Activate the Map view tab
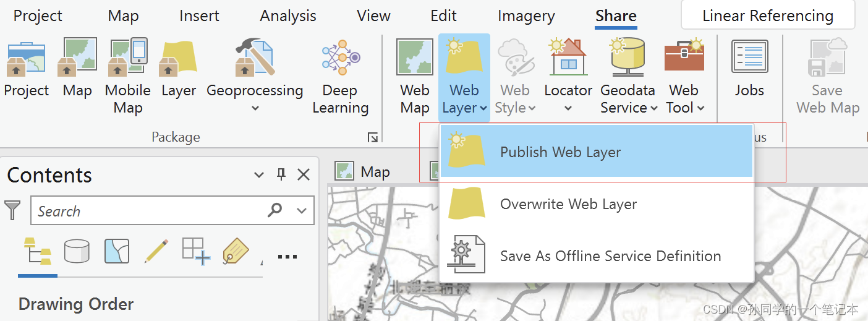The height and width of the screenshot is (321, 868). (x=364, y=171)
